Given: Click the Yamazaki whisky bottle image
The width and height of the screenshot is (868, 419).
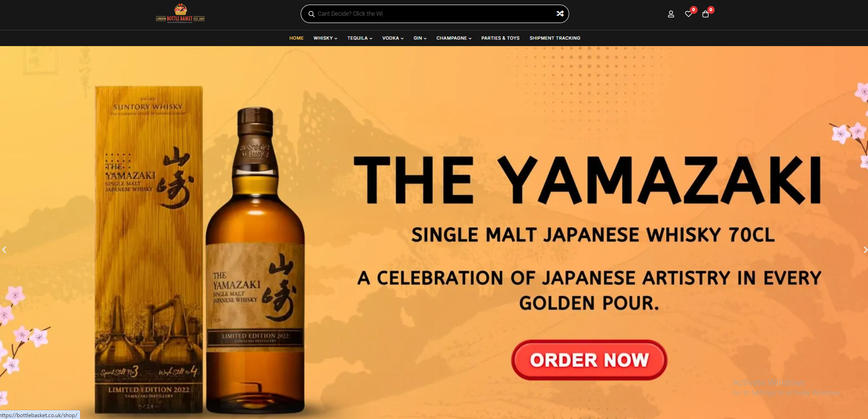Looking at the screenshot, I should click(x=256, y=260).
